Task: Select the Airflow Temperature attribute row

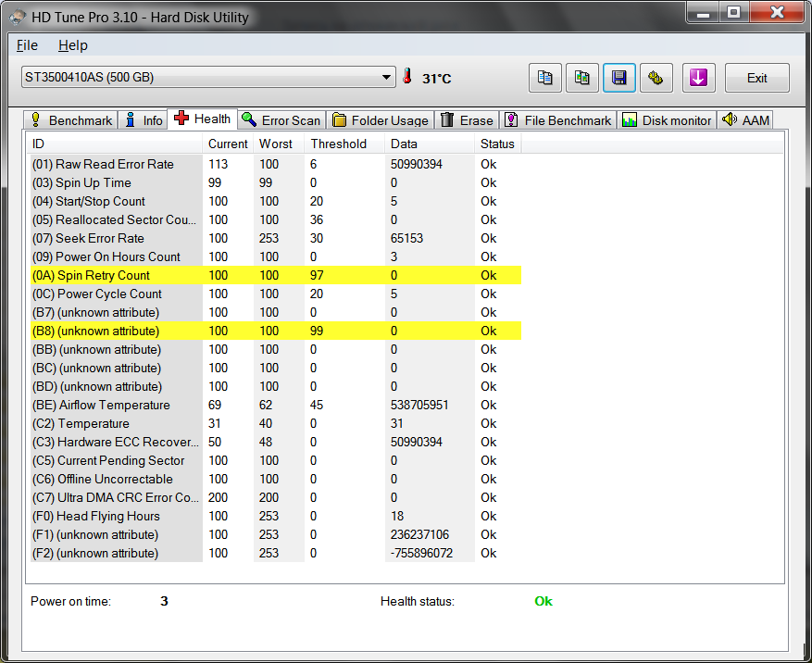Action: pos(112,405)
